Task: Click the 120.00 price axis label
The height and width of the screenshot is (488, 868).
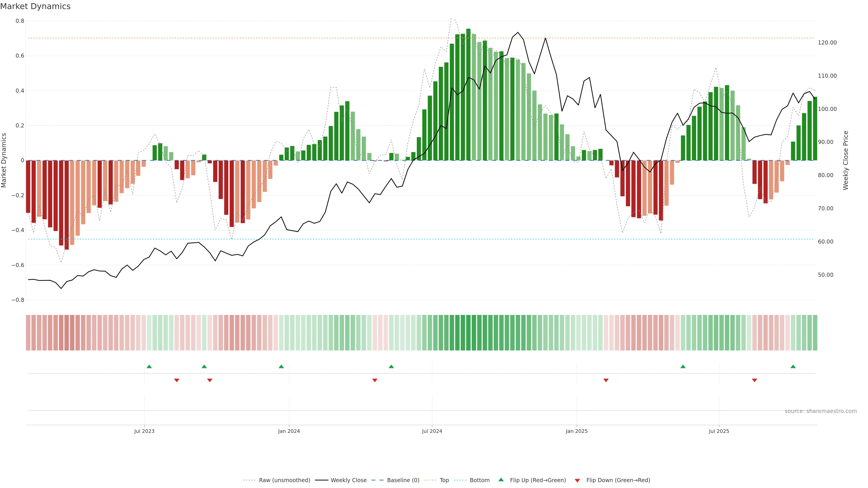Action: click(x=827, y=43)
